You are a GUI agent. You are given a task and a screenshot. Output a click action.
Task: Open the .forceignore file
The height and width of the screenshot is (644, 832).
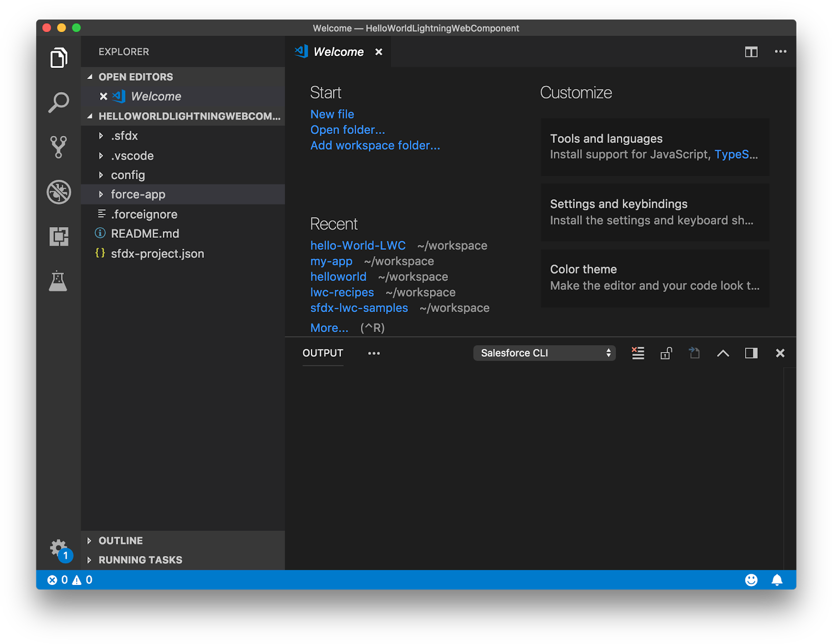tap(183, 214)
